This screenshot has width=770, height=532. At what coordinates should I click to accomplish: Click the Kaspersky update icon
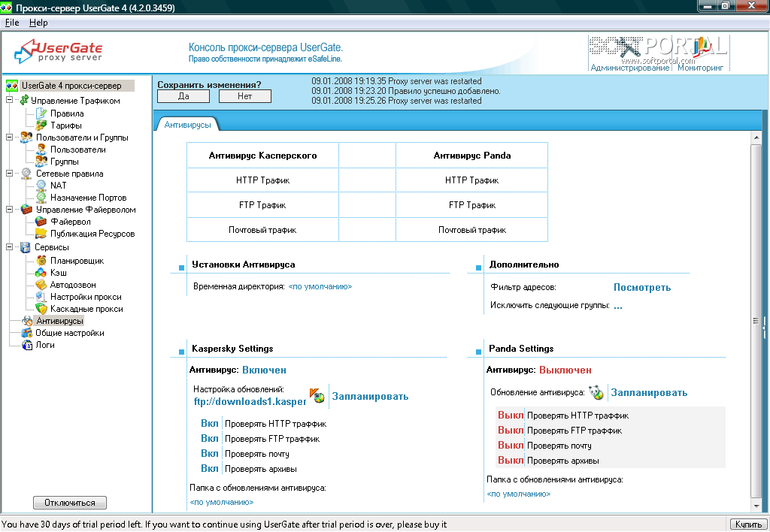(x=317, y=395)
